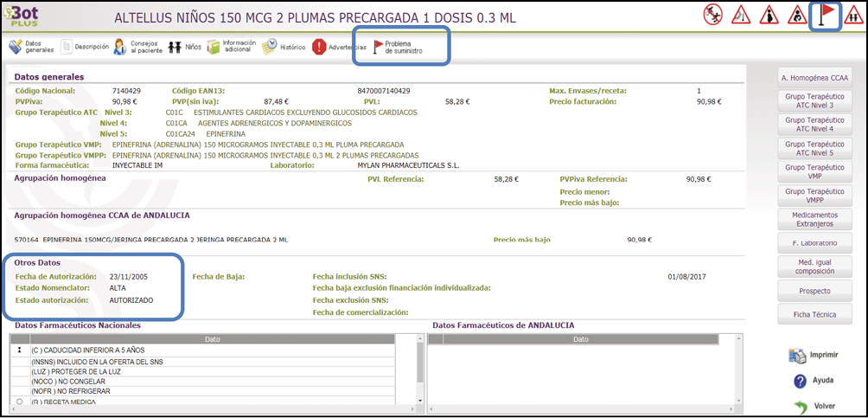Click the crossed-out doping prohibition icon
868x418 pixels.
[x=713, y=16]
